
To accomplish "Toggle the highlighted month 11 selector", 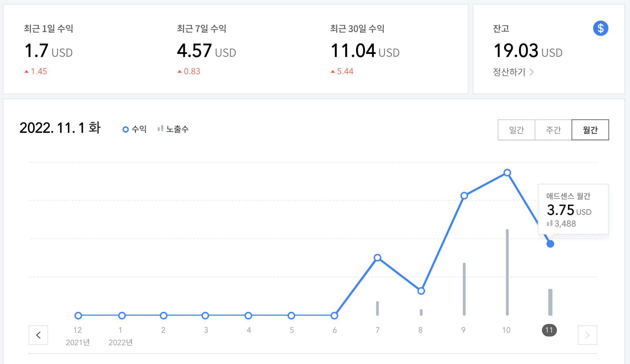I will pos(549,330).
